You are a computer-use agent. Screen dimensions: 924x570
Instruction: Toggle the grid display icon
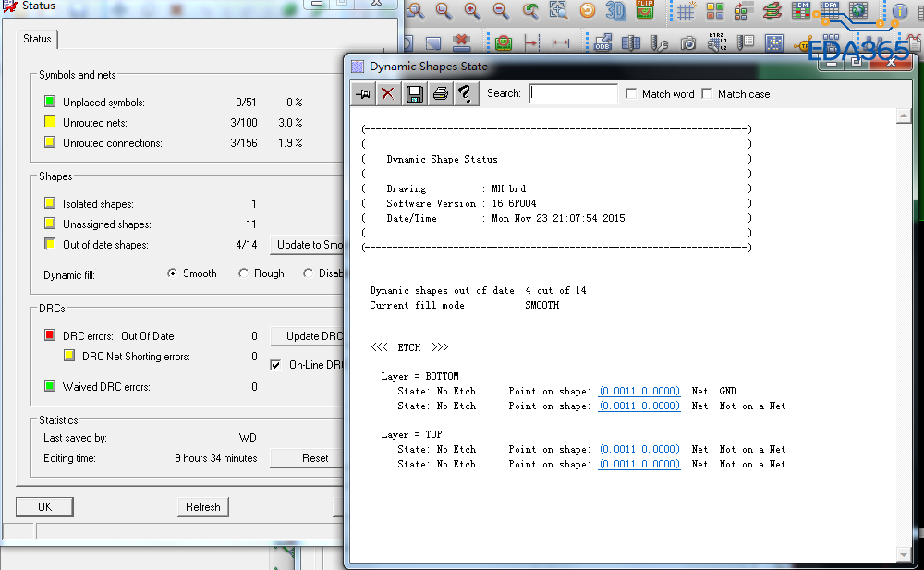[687, 11]
